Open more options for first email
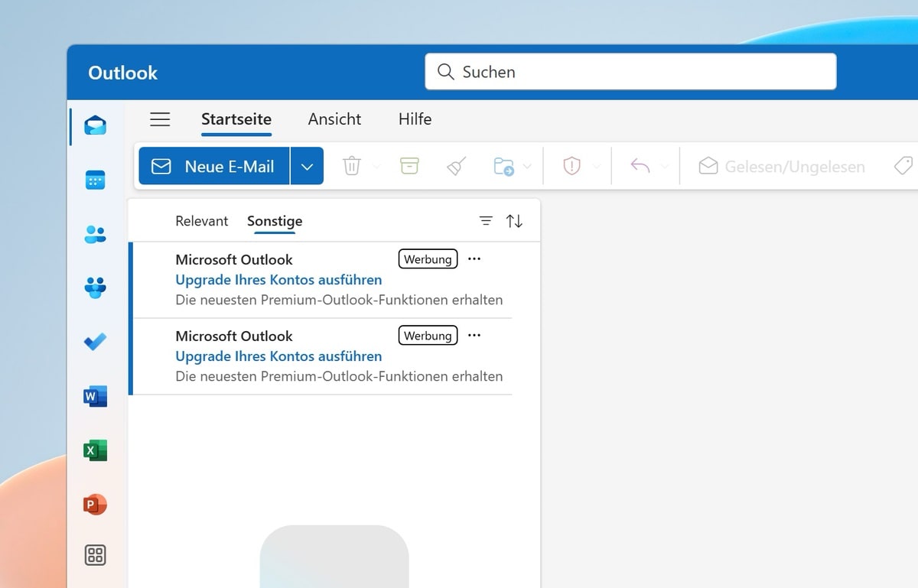 coord(474,259)
